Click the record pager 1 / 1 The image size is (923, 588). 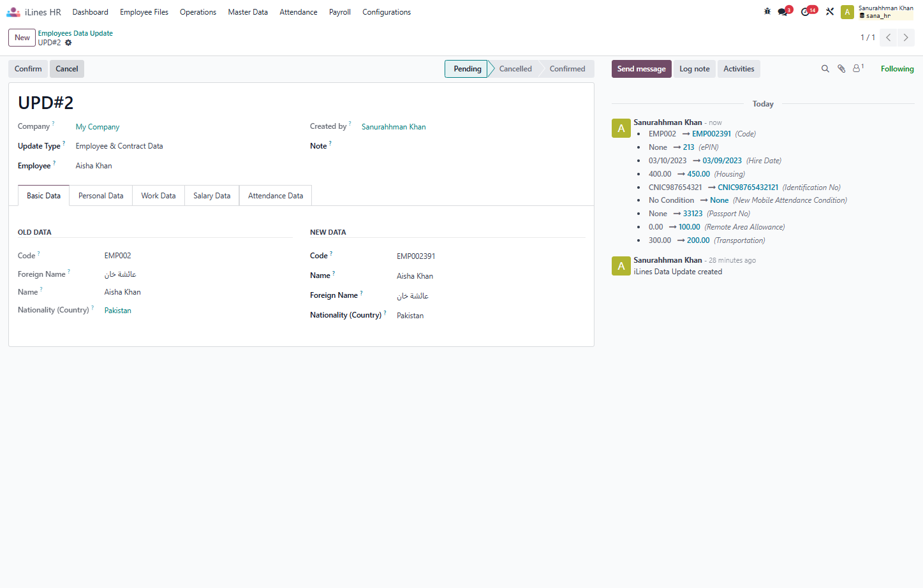[868, 38]
